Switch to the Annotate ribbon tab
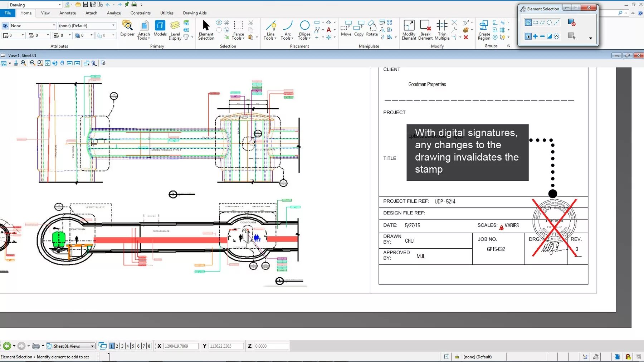 tap(68, 13)
